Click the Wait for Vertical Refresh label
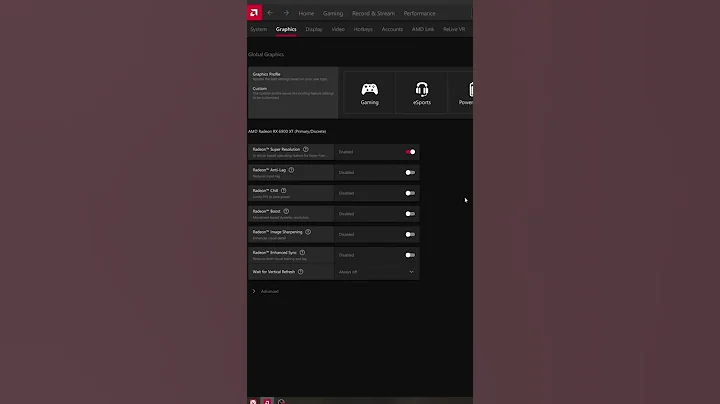The height and width of the screenshot is (404, 720). [274, 272]
